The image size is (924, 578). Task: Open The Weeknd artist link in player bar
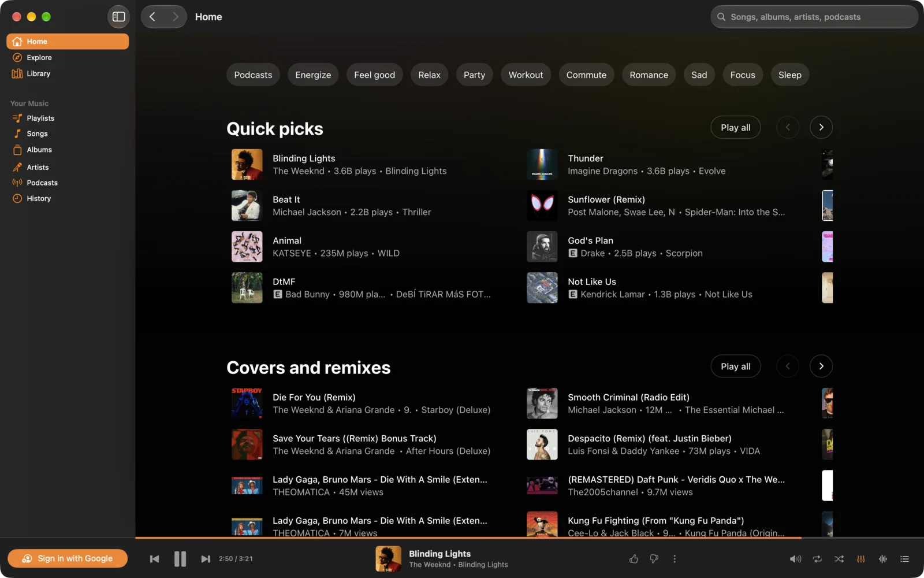pos(430,565)
